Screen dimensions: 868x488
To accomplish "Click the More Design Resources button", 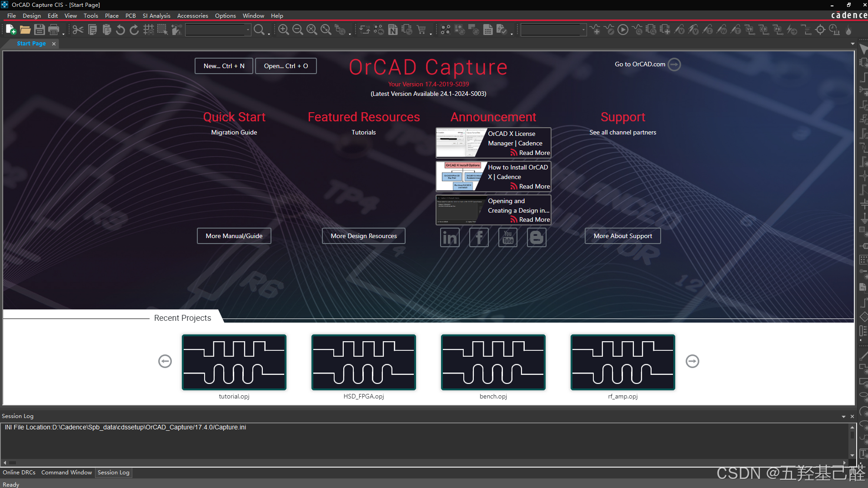I will 363,236.
